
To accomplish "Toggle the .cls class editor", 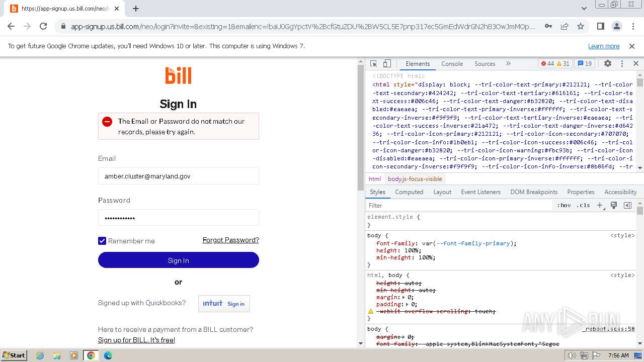I will (584, 205).
